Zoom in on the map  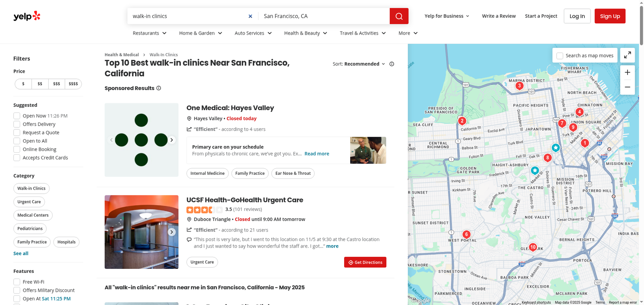(x=627, y=73)
